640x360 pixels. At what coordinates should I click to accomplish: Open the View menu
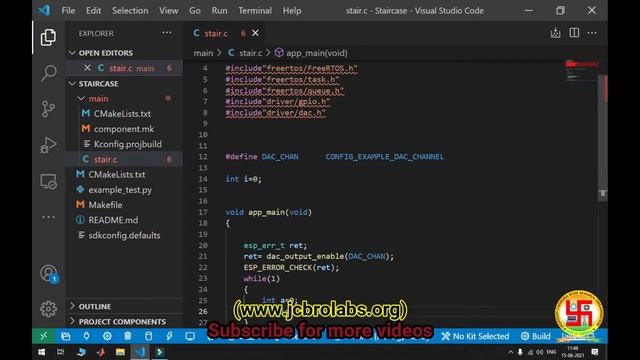[169, 11]
